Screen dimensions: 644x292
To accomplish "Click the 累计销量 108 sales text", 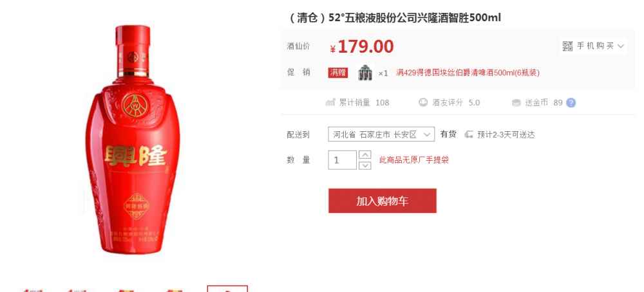I will click(x=364, y=102).
